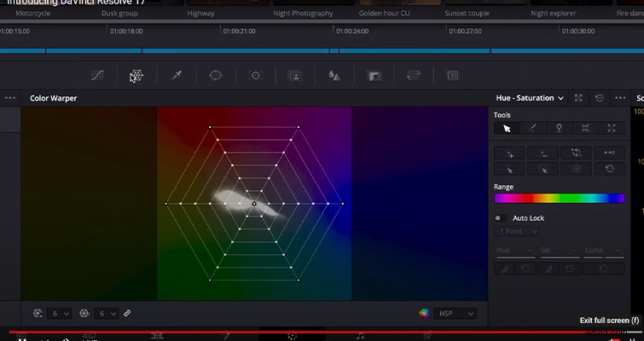
Task: Open the hue resolution 6 dropdown
Action: pyautogui.click(x=60, y=314)
